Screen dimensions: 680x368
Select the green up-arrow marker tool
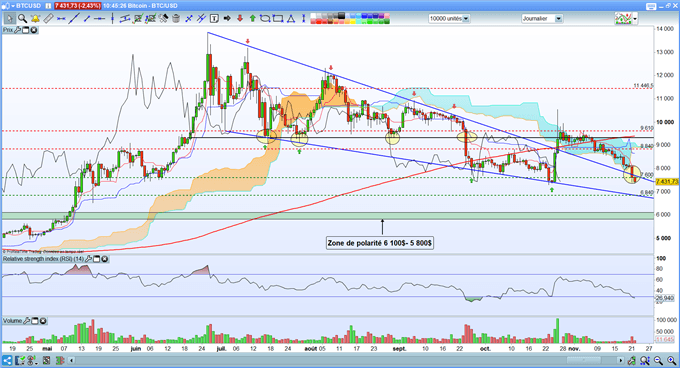point(252,19)
